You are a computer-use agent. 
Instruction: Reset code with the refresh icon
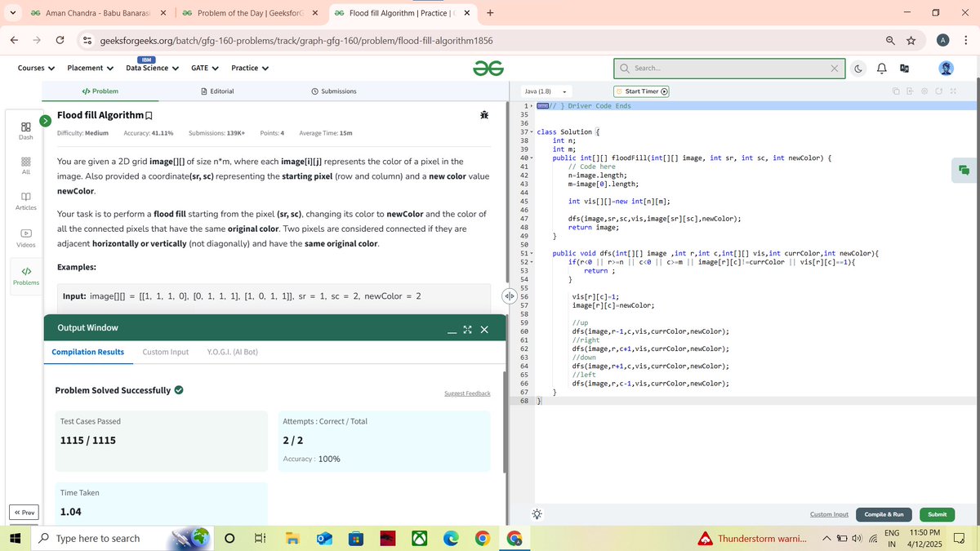(x=938, y=91)
